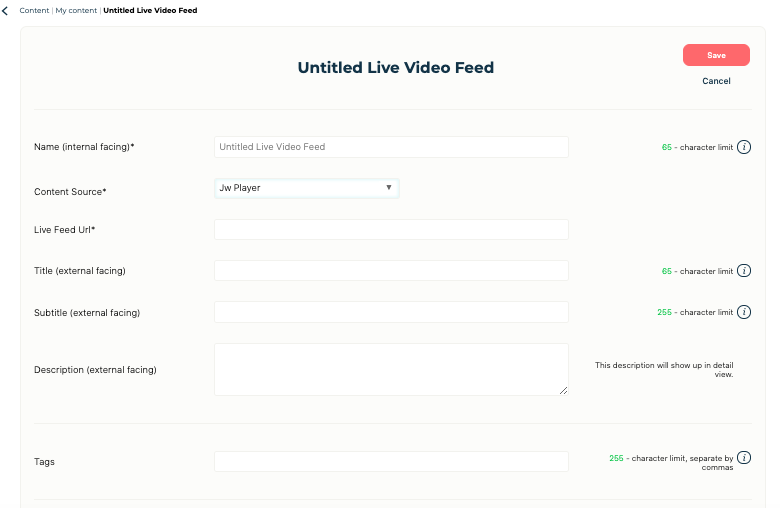The image size is (780, 508).
Task: Click the 'Tags' label
Action: click(44, 462)
